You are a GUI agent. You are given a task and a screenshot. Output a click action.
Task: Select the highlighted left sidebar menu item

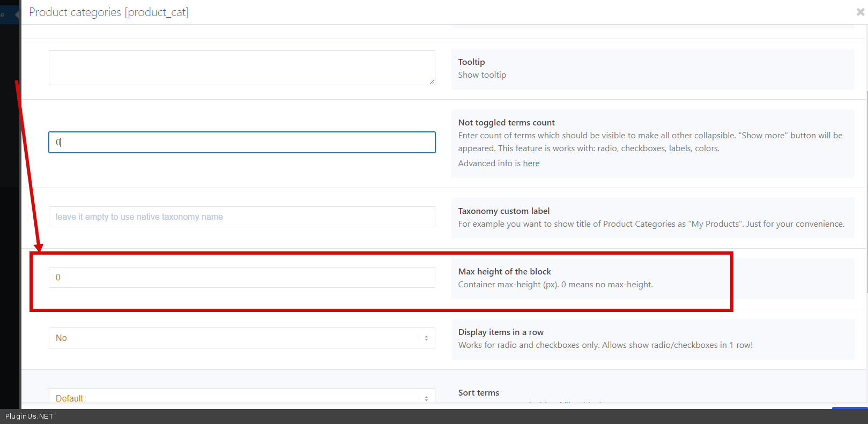pos(9,14)
